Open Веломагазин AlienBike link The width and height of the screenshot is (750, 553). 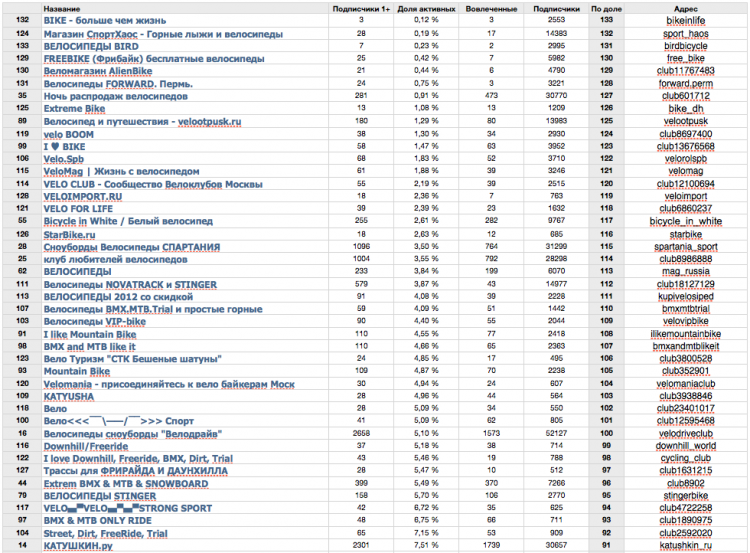tap(98, 71)
